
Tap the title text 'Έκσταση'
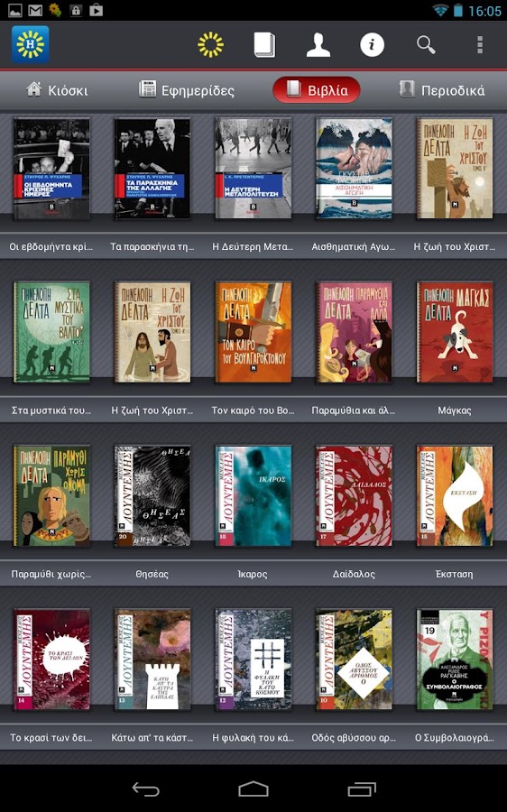pyautogui.click(x=454, y=575)
